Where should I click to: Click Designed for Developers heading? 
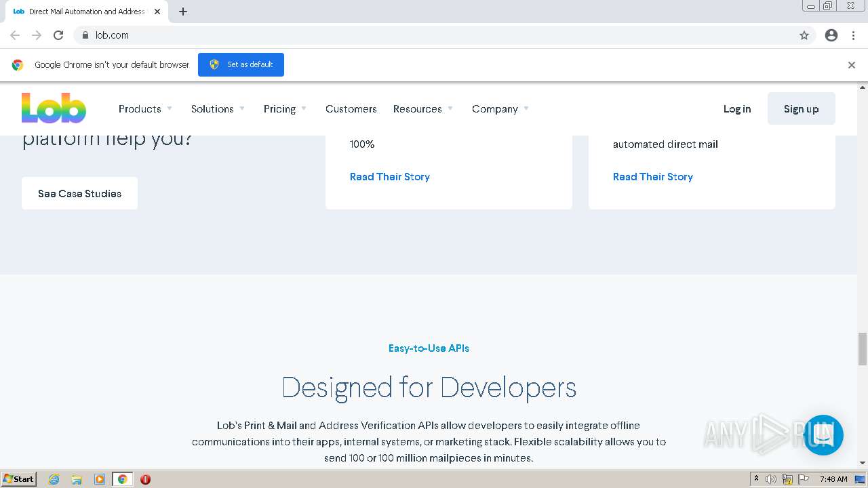(429, 387)
